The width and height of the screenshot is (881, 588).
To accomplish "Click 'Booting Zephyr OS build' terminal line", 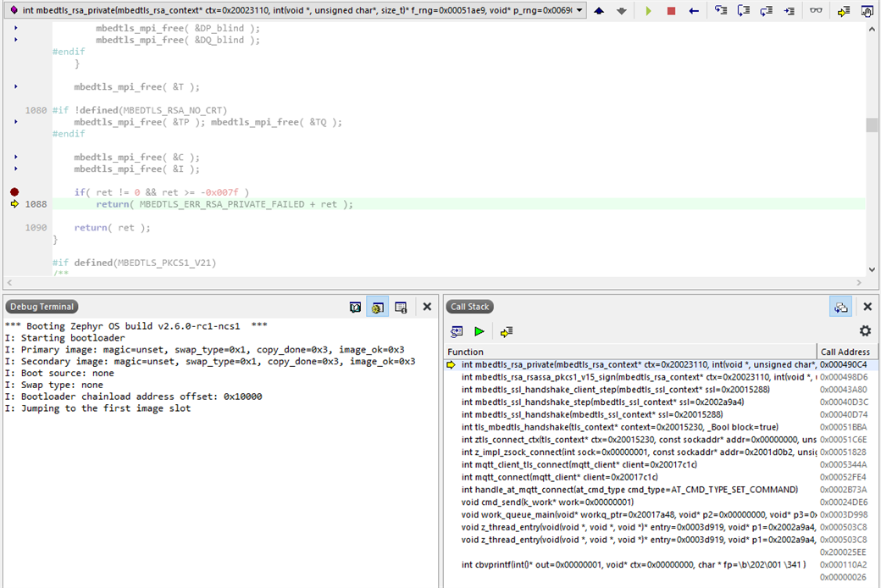I will pyautogui.click(x=136, y=326).
